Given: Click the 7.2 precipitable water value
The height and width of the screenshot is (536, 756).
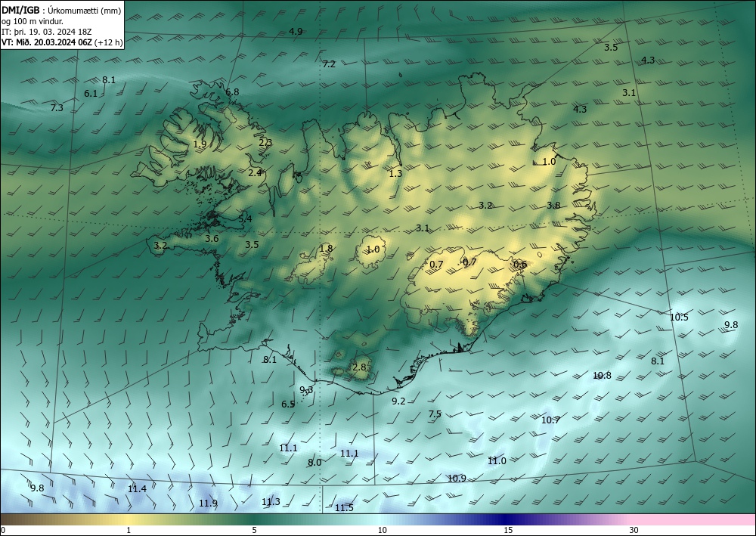Looking at the screenshot, I should (x=329, y=64).
